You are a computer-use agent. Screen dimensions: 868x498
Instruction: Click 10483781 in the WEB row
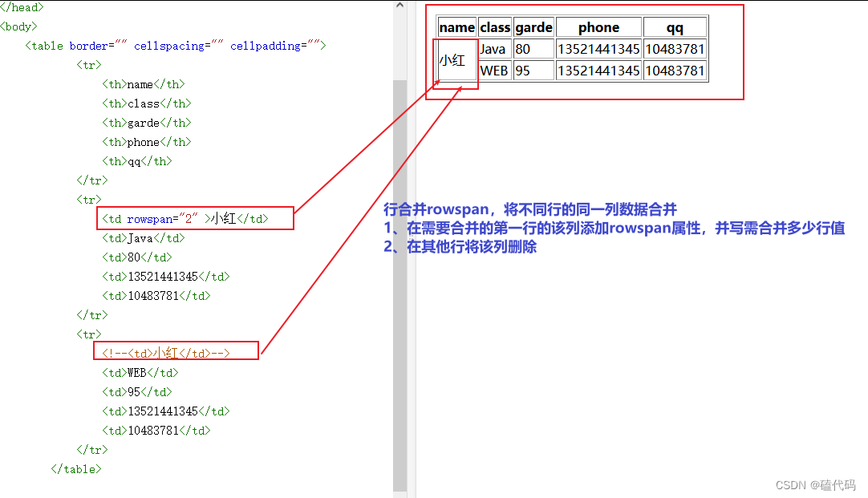click(x=675, y=71)
